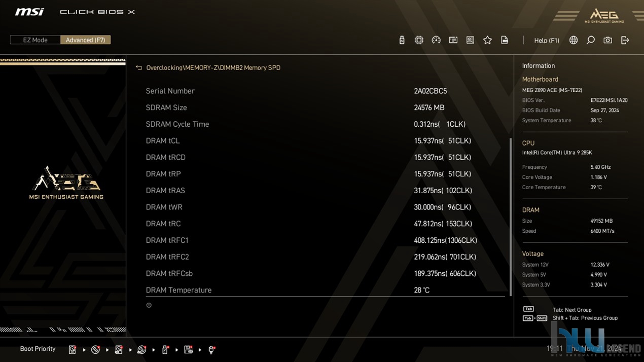Click the profile card icon left of board icon
Image resolution: width=644 pixels, height=362 pixels.
pyautogui.click(x=453, y=40)
